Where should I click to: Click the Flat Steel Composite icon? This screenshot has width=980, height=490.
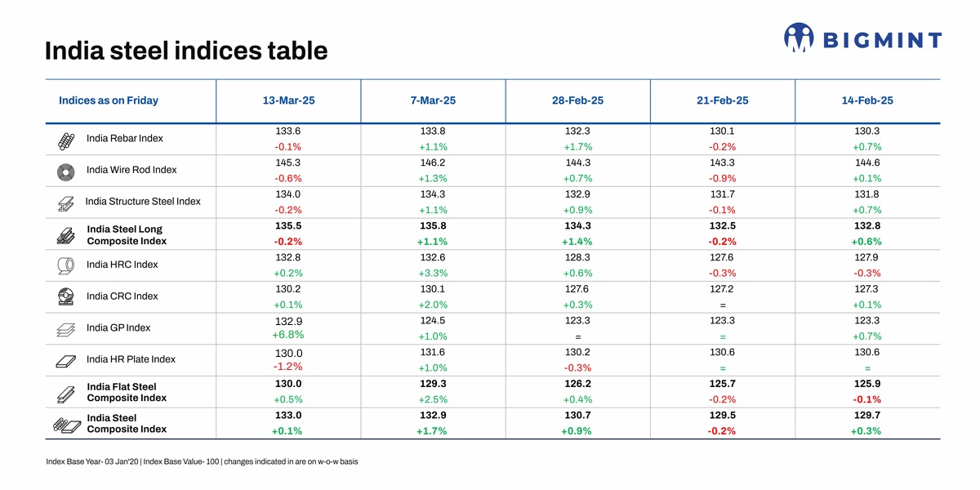coord(67,393)
